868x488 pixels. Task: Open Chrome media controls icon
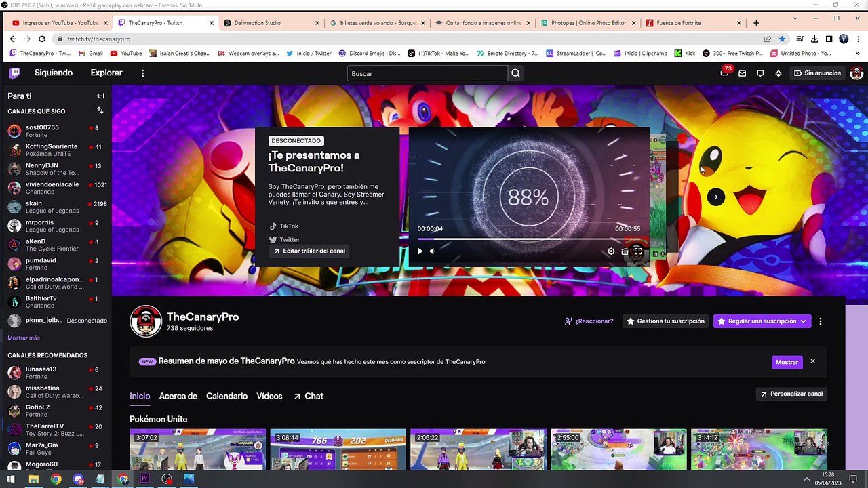800,39
